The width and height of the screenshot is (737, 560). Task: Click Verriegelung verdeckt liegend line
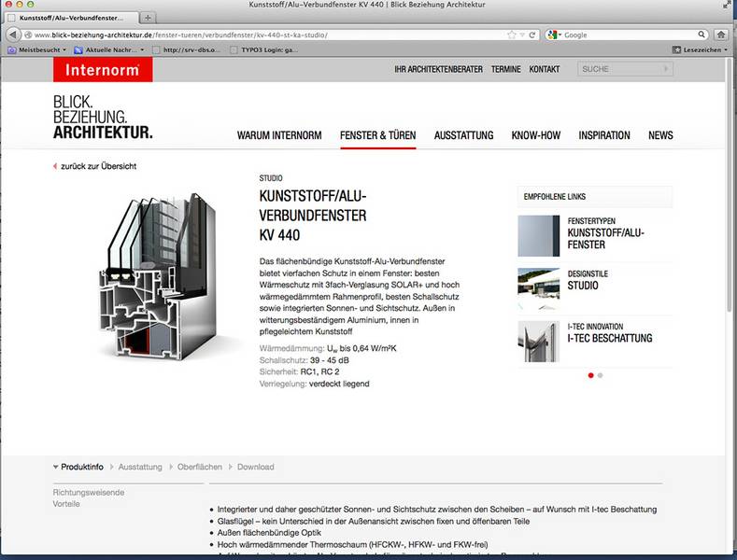pos(314,384)
